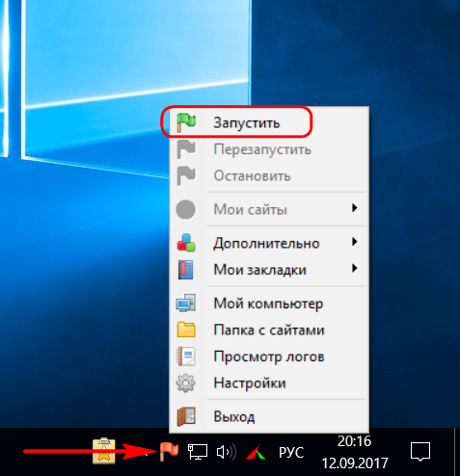Click the computer icon for Мой компьютер

click(186, 303)
